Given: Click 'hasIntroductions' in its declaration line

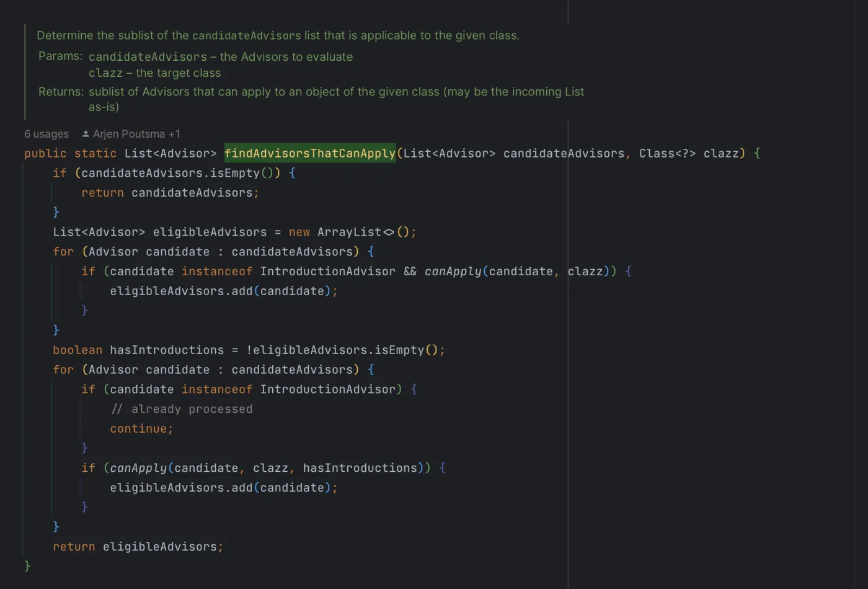Looking at the screenshot, I should (167, 350).
